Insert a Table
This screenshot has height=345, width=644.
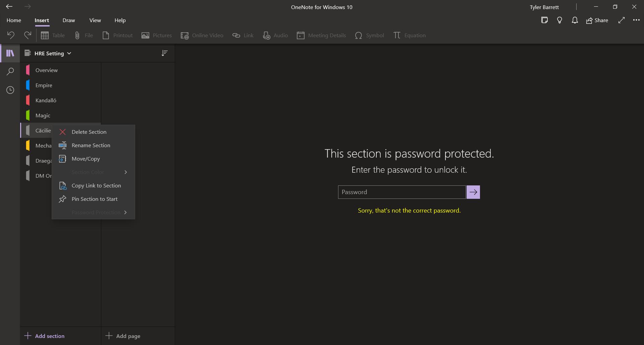[53, 35]
